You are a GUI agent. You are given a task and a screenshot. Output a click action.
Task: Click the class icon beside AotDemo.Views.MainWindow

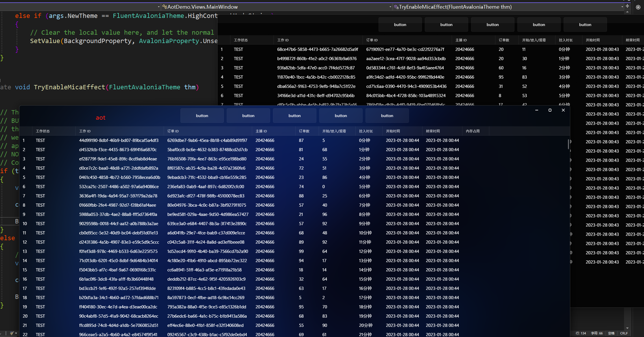[x=164, y=7]
